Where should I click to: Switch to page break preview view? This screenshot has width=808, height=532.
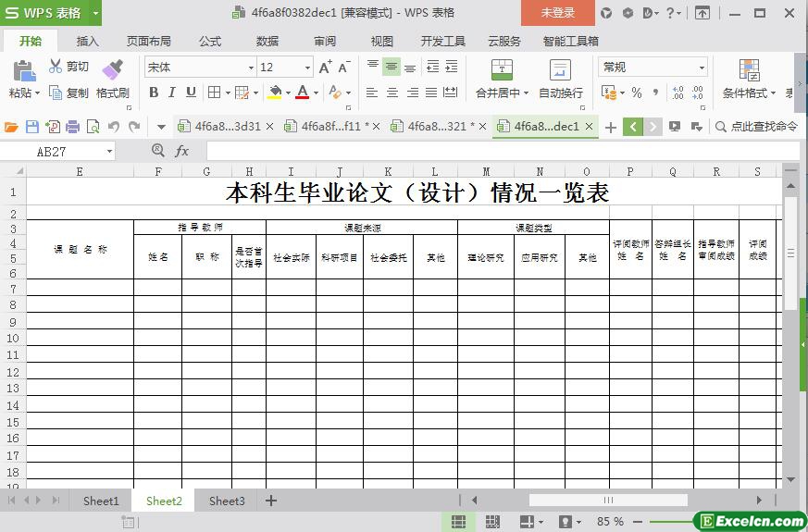point(492,521)
